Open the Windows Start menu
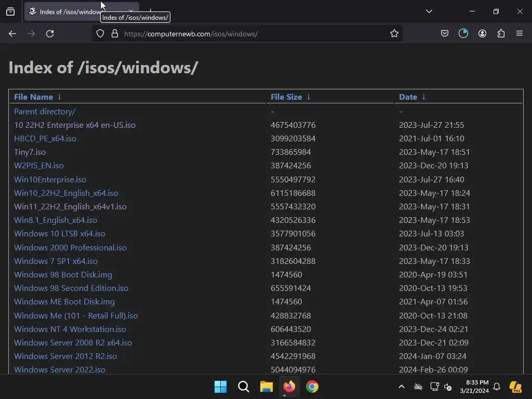Viewport: 532px width, 399px height. (220, 387)
